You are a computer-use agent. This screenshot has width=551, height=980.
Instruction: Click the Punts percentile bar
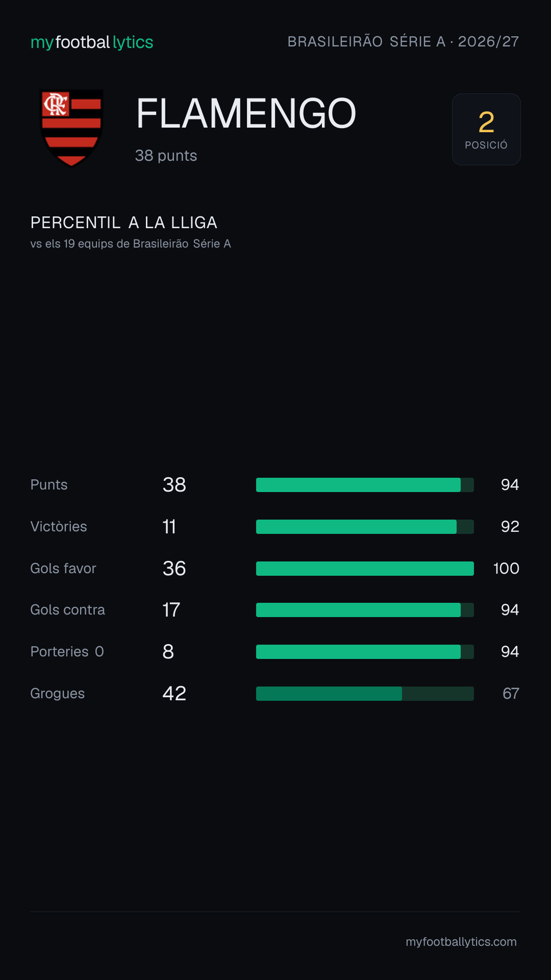tap(365, 485)
